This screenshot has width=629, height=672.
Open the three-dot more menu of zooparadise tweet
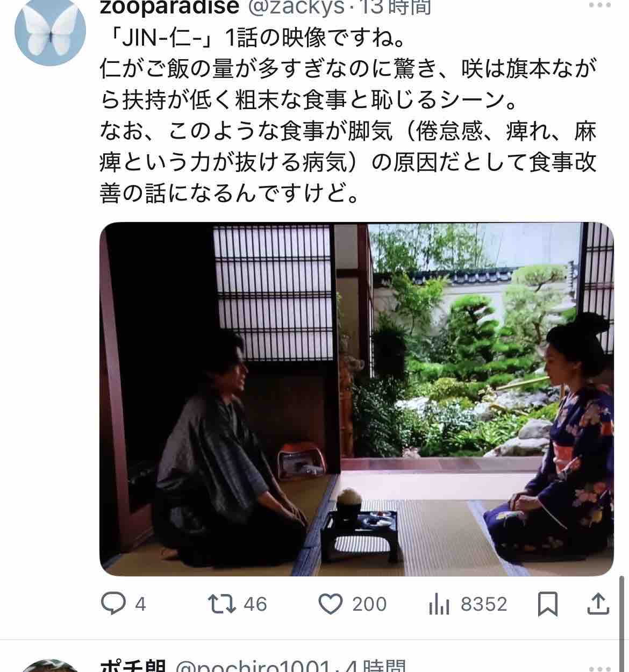coord(600,6)
